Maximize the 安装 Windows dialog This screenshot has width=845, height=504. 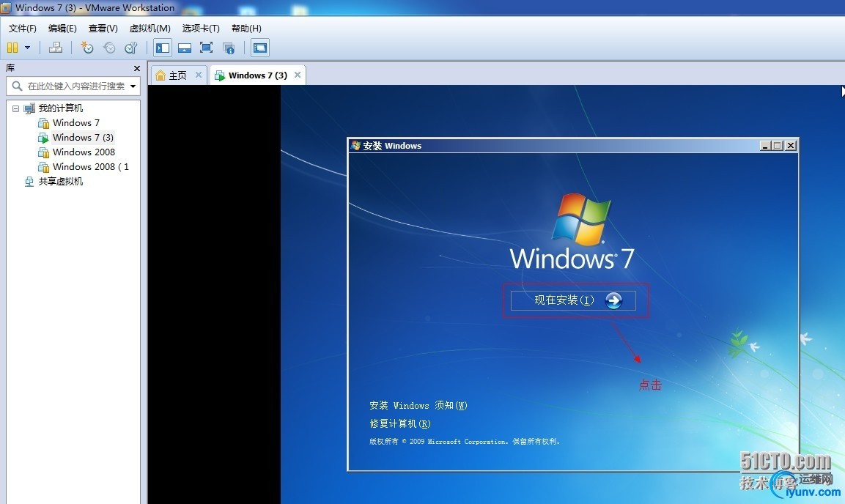coord(778,145)
